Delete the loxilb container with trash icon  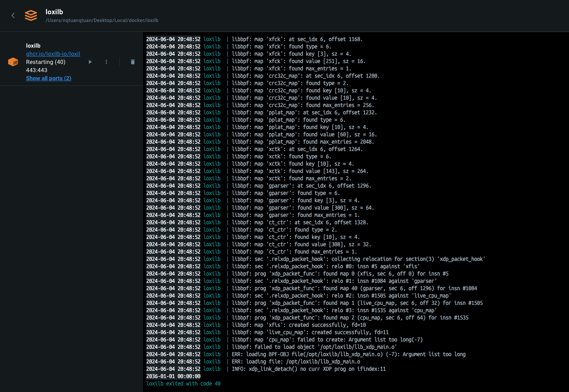coord(132,62)
